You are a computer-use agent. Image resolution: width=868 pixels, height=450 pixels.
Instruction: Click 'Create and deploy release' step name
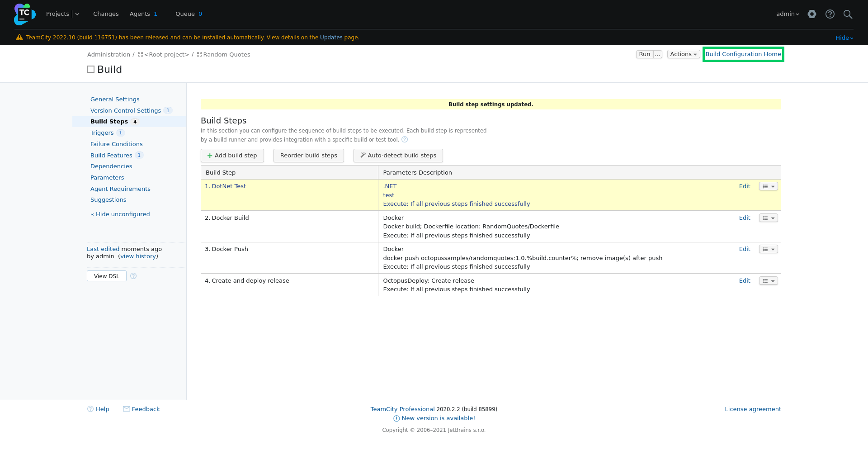coord(250,281)
